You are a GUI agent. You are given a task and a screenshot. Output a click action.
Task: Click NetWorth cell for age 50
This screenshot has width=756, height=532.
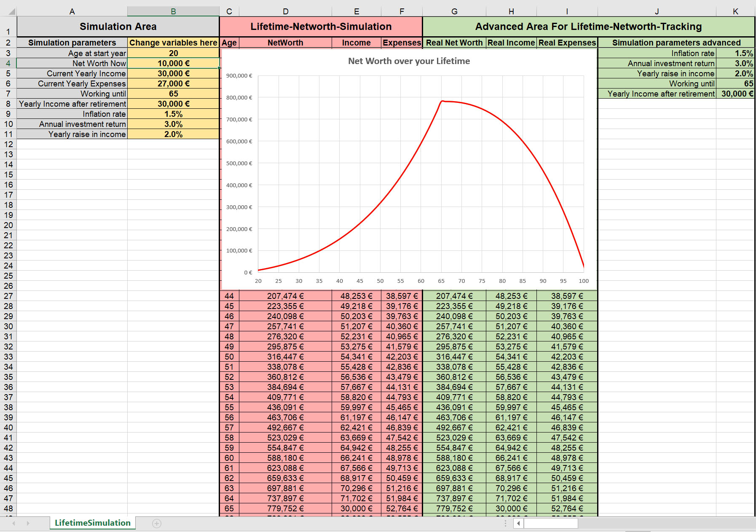pos(285,357)
